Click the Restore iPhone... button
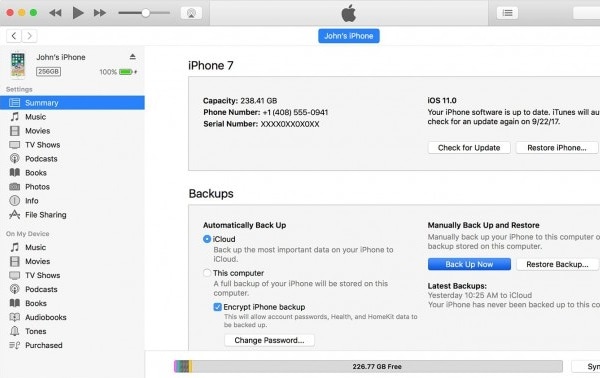Viewport: 600px width, 378px height. [x=557, y=148]
